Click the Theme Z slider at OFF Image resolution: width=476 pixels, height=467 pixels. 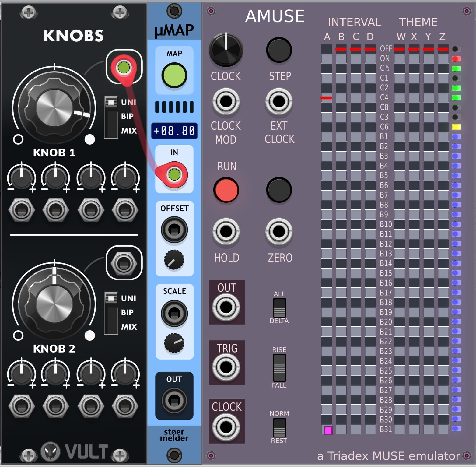[443, 49]
